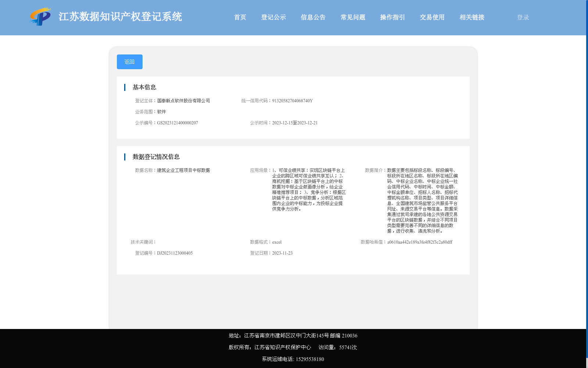The height and width of the screenshot is (368, 588).
Task: Open 信息公告 menu
Action: pos(313,17)
